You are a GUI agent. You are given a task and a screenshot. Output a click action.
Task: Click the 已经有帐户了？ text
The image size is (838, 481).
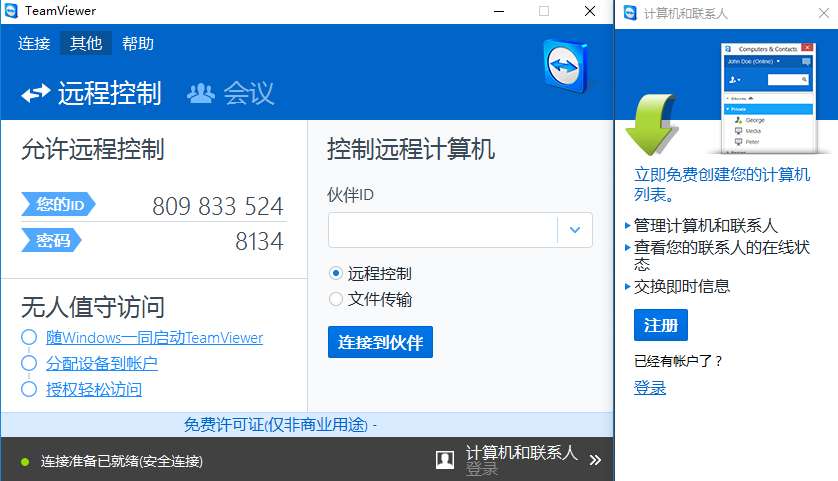[x=678, y=361]
